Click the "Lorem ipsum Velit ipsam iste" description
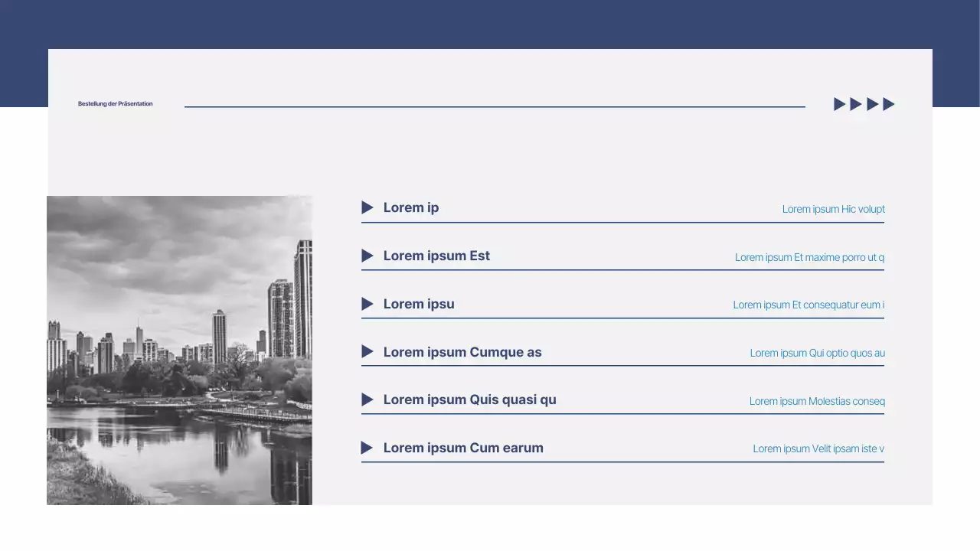 coord(818,448)
